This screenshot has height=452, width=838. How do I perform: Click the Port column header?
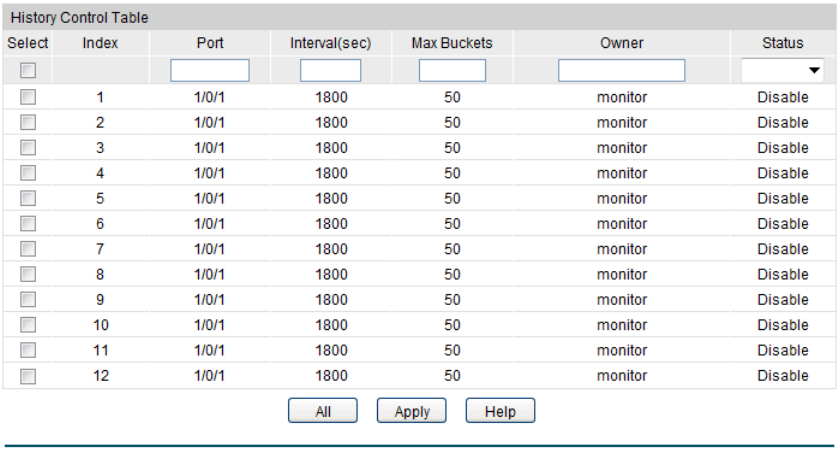pyautogui.click(x=210, y=43)
